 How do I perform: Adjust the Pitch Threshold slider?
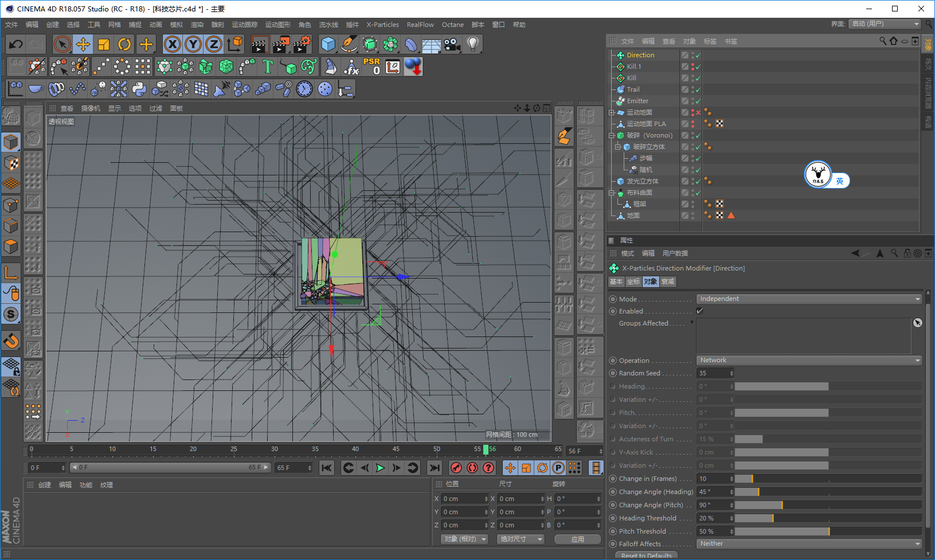tap(828, 531)
